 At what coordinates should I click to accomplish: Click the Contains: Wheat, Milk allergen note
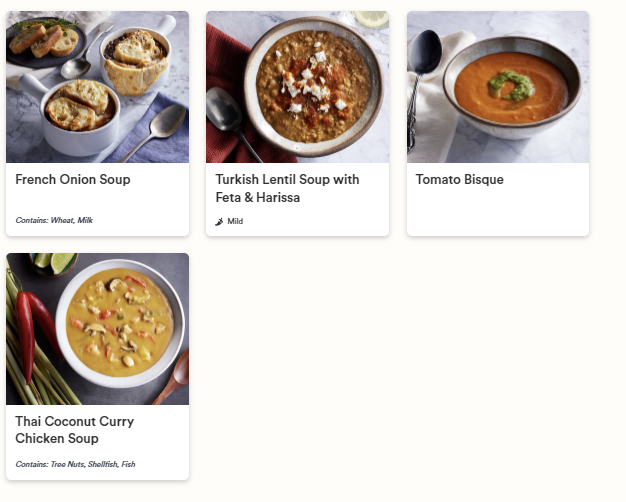tap(54, 220)
